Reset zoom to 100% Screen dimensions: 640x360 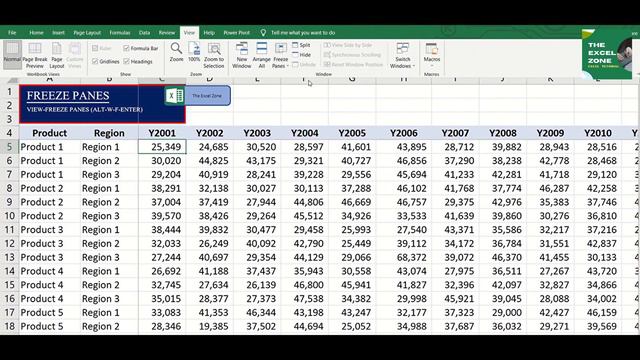click(194, 52)
